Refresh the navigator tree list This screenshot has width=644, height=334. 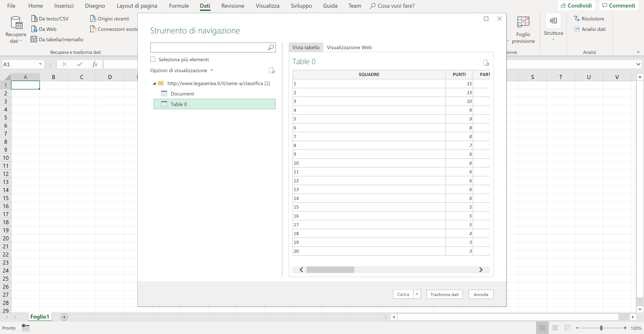click(x=272, y=70)
